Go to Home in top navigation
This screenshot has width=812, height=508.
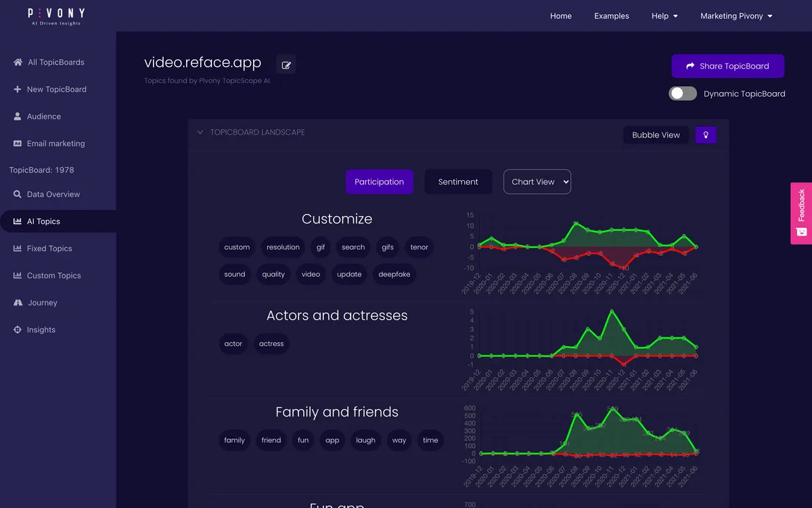[x=561, y=16]
